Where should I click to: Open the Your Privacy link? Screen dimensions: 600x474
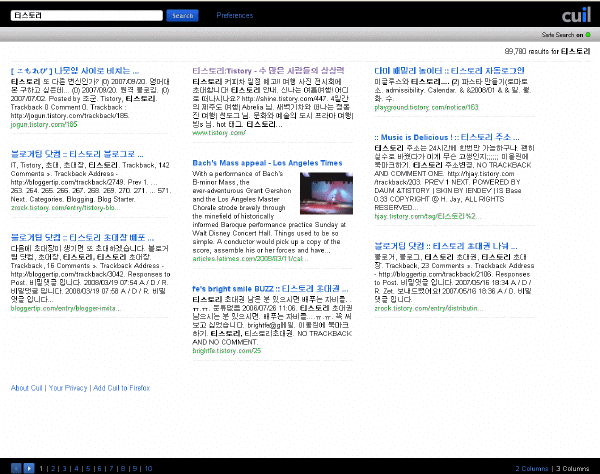tap(68, 388)
